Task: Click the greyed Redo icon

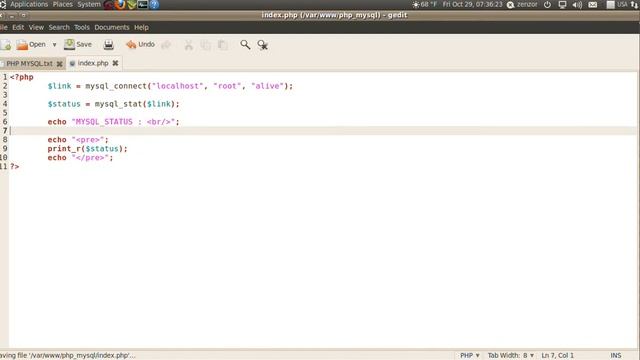Action: tap(166, 45)
